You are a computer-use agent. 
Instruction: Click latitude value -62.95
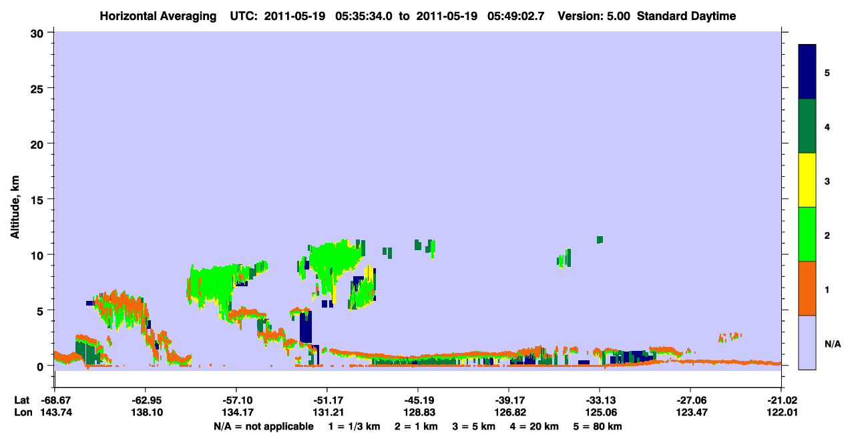tap(146, 400)
